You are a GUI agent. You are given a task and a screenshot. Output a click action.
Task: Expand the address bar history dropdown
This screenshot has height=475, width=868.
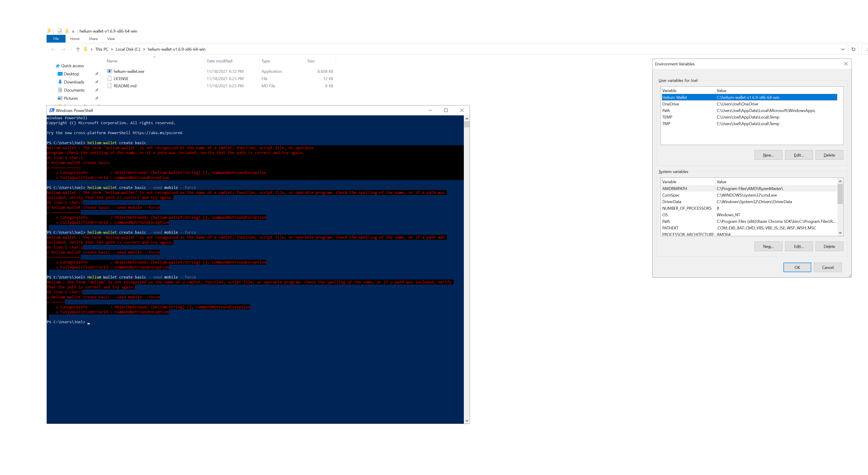[x=843, y=49]
